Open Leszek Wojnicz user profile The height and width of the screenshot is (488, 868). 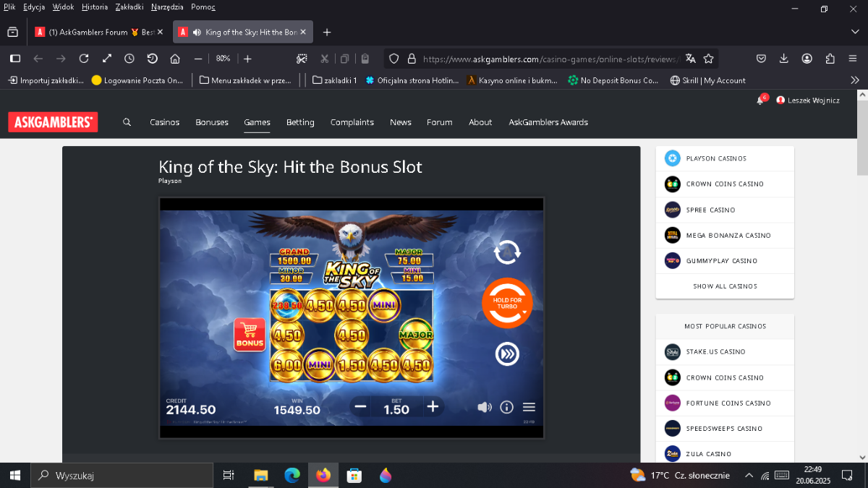click(x=808, y=100)
